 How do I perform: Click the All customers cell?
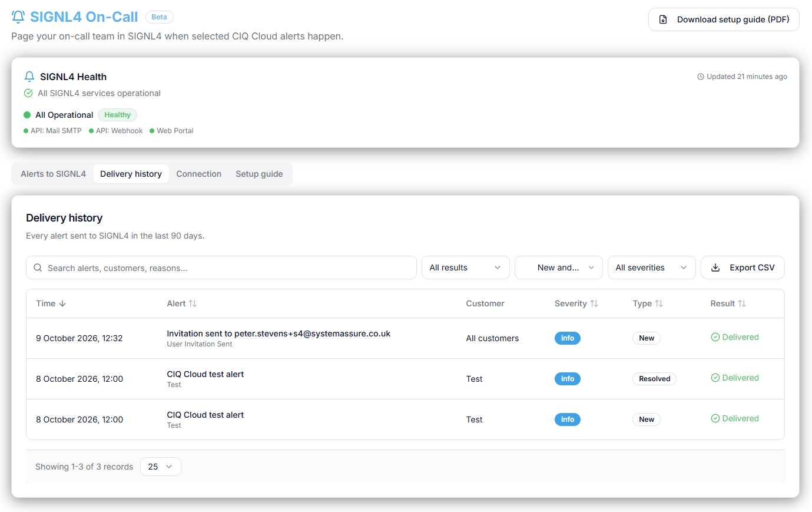click(x=492, y=338)
